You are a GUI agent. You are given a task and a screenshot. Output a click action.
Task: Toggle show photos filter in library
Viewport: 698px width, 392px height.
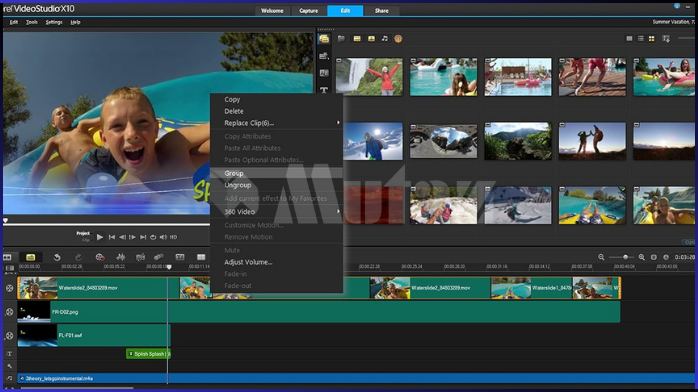(x=371, y=39)
